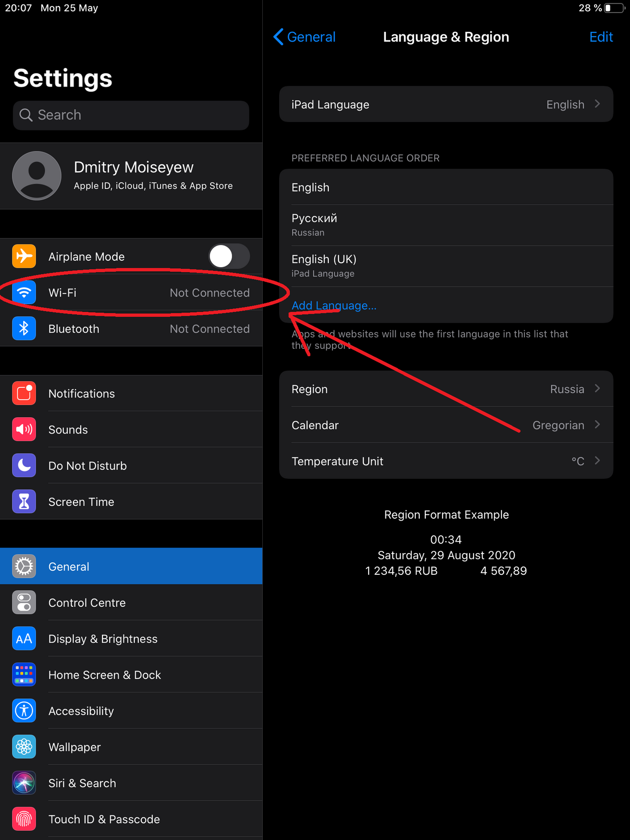Tap the Settings search field
630x840 pixels.
click(131, 115)
